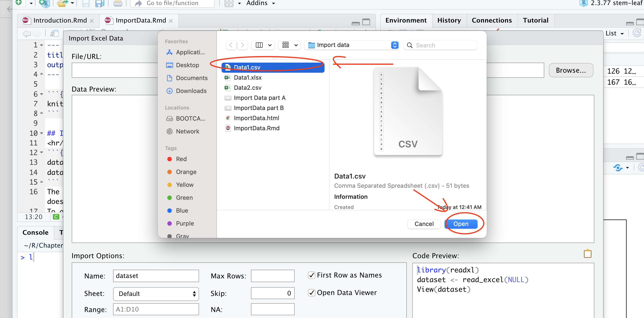The image size is (644, 318).
Task: Click the print icon in RStudio toolbar
Action: (117, 3)
